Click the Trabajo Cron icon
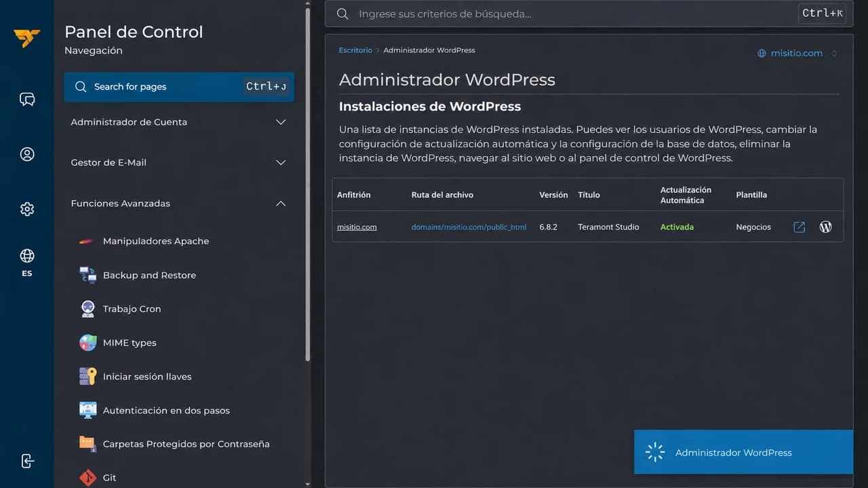The image size is (868, 488). pos(87,309)
